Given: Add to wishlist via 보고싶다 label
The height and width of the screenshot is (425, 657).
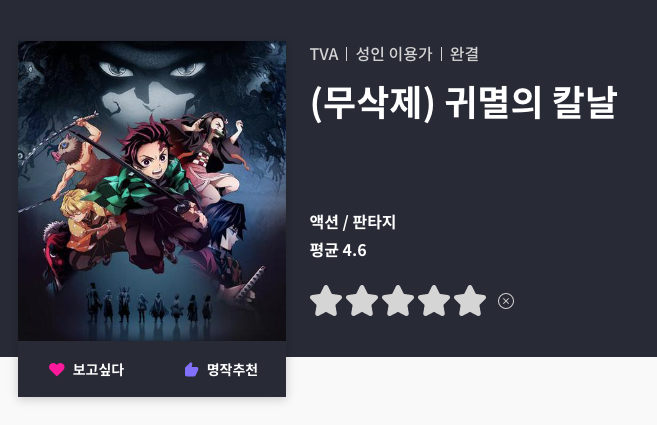Looking at the screenshot, I should pos(98,370).
